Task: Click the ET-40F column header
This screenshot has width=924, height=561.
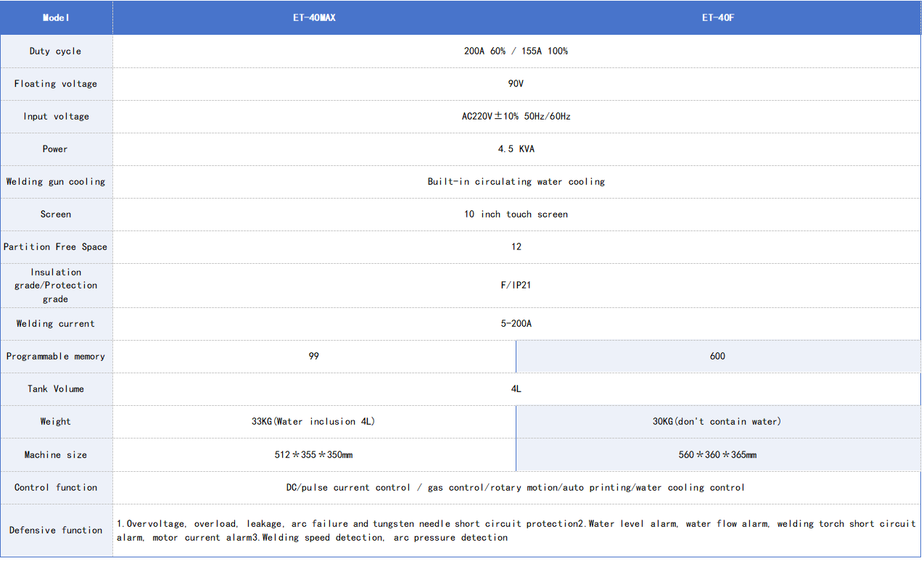Action: pos(717,18)
